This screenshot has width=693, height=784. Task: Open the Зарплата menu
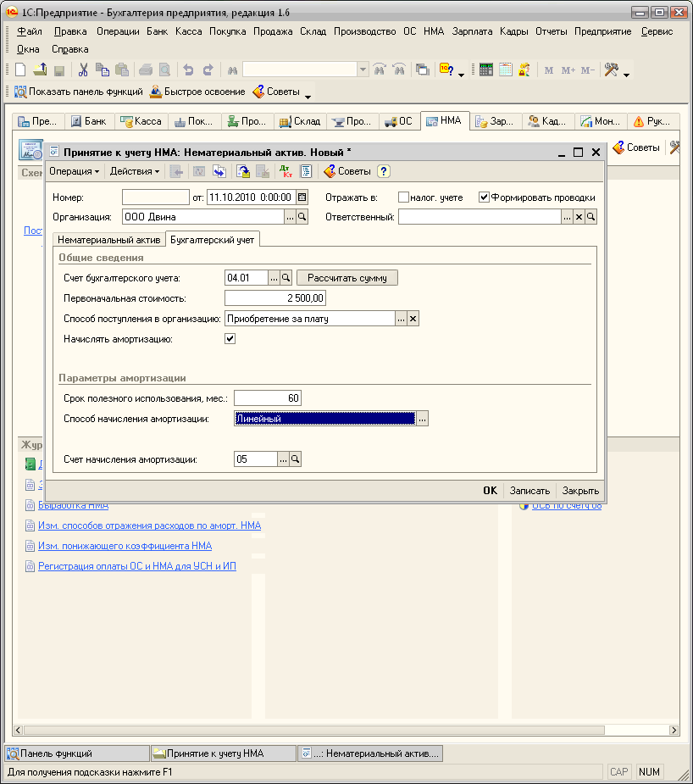[472, 31]
